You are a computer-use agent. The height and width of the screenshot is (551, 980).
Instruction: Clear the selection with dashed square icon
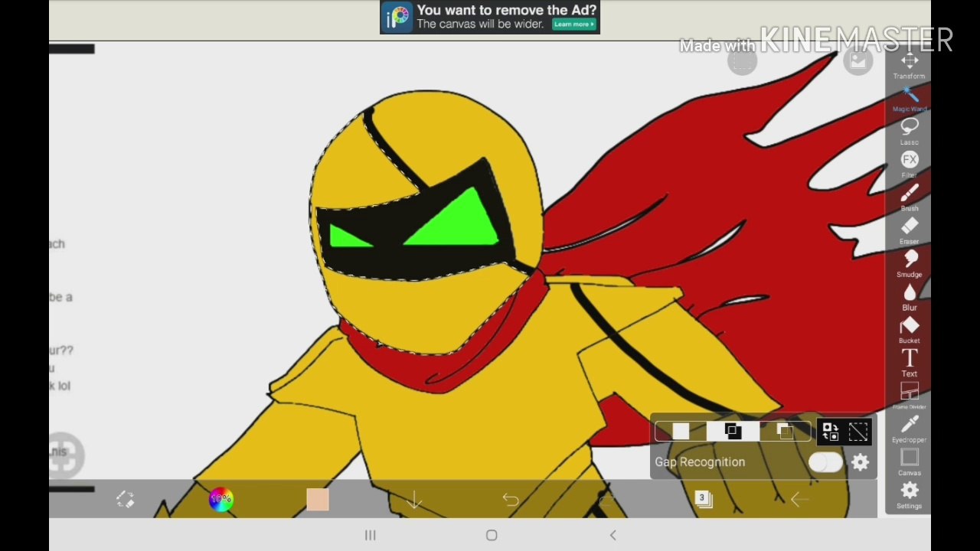pyautogui.click(x=858, y=432)
